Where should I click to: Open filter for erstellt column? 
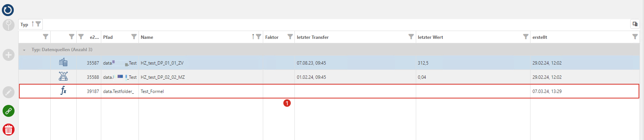[635, 37]
